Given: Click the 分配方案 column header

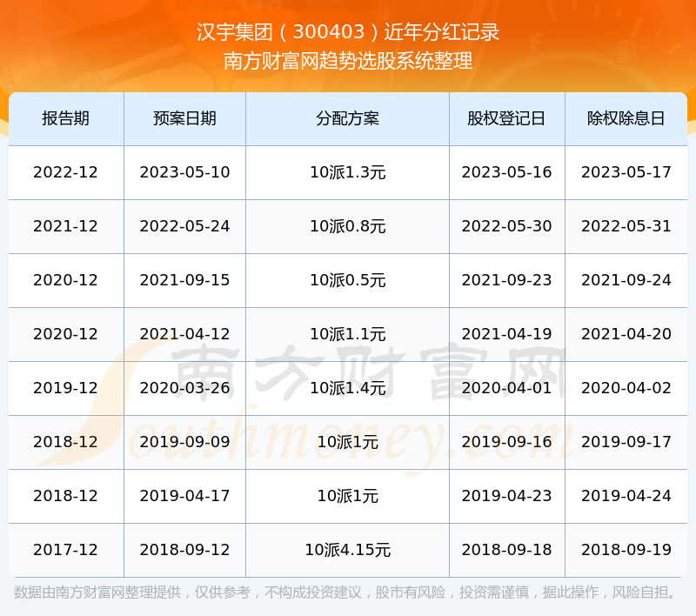Looking at the screenshot, I should pyautogui.click(x=347, y=118).
